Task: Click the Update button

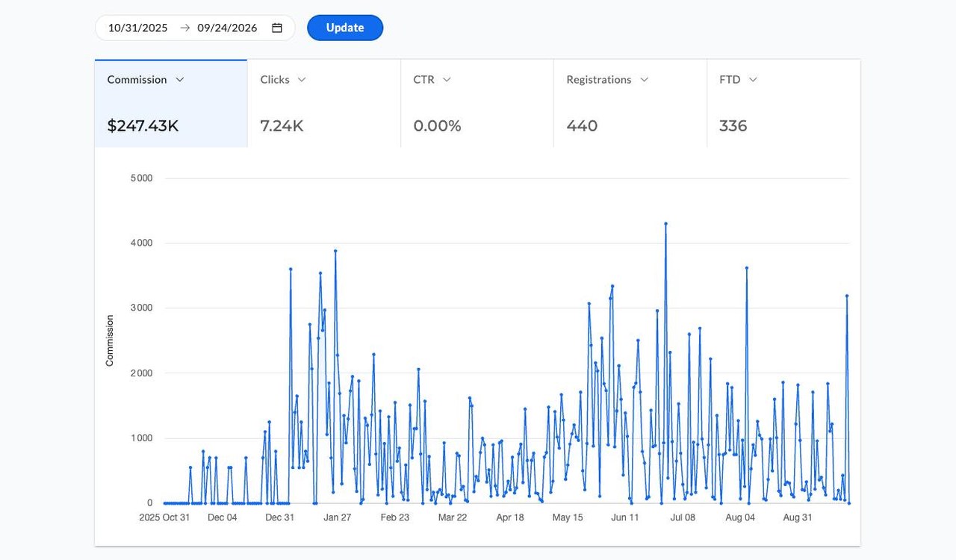Action: point(345,28)
